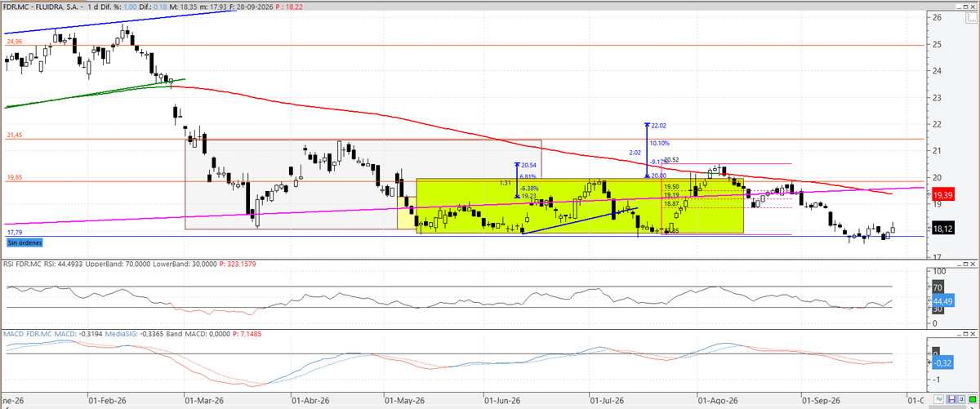Click the first icon at the bottom-right corner
This screenshot has width=980, height=409.
(938, 399)
